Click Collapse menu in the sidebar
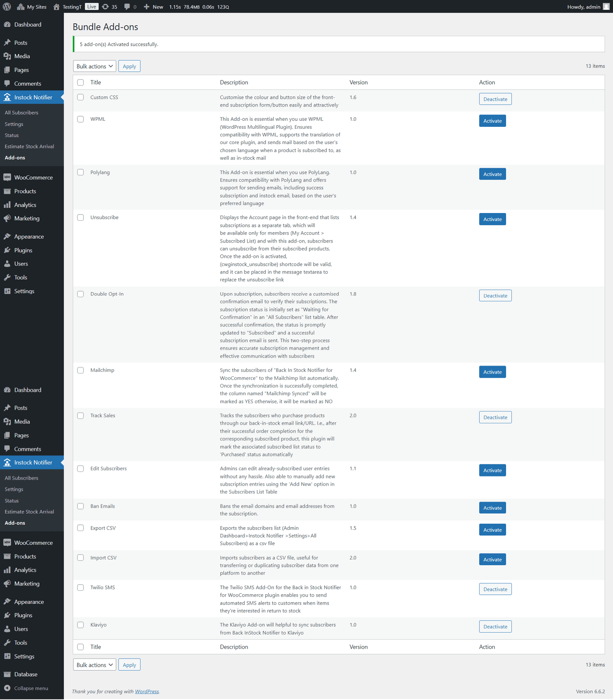Viewport: 613px width, 700px height. (x=32, y=688)
